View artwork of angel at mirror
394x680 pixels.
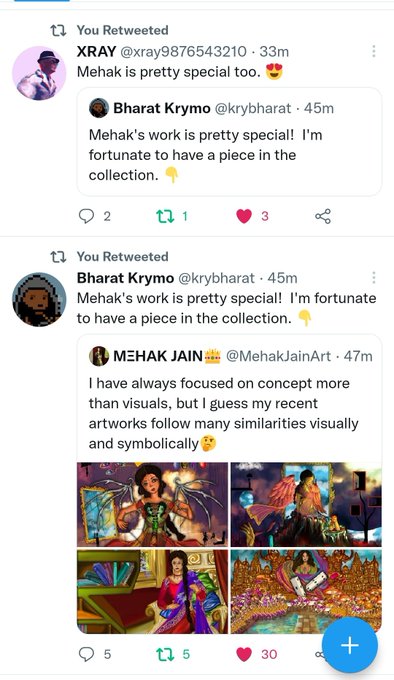pyautogui.click(x=306, y=504)
